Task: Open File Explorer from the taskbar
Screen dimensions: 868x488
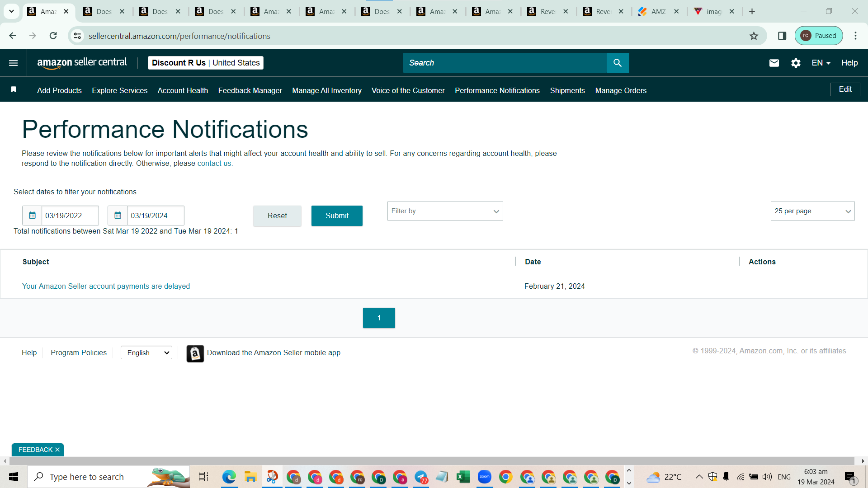Action: coord(250,477)
